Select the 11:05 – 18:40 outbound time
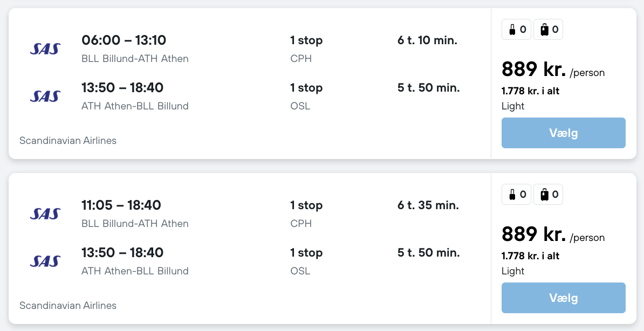The width and height of the screenshot is (644, 331). point(121,205)
